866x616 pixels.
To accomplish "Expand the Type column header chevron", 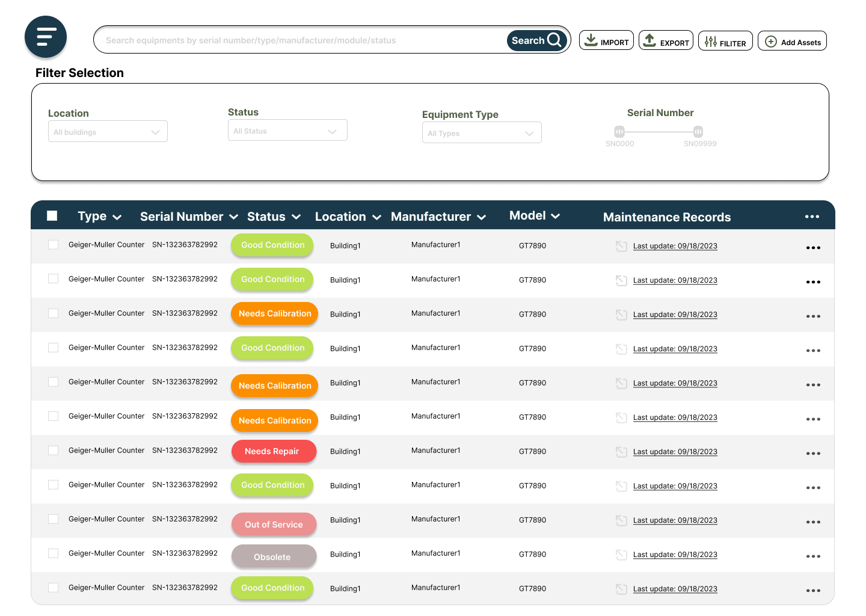I will tap(117, 217).
